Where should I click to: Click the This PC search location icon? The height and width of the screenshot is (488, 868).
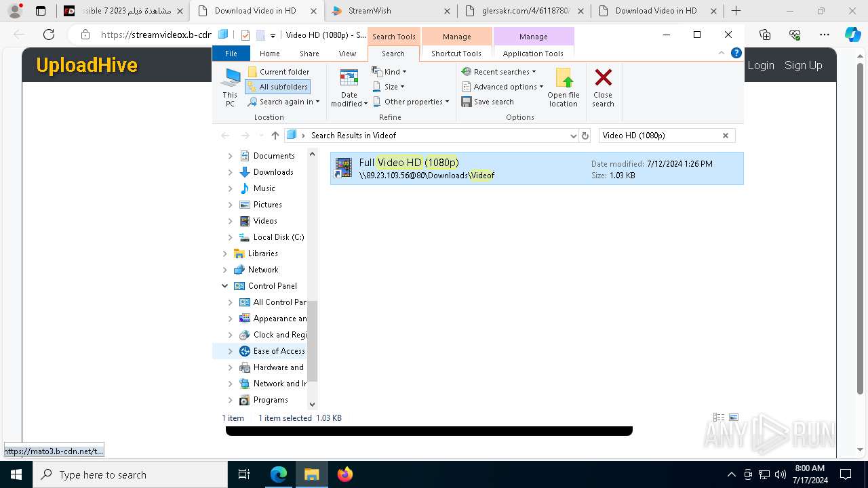point(230,87)
